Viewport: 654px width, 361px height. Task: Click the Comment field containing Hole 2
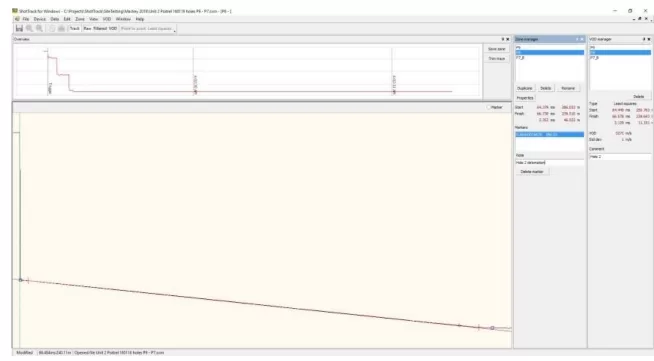click(620, 157)
